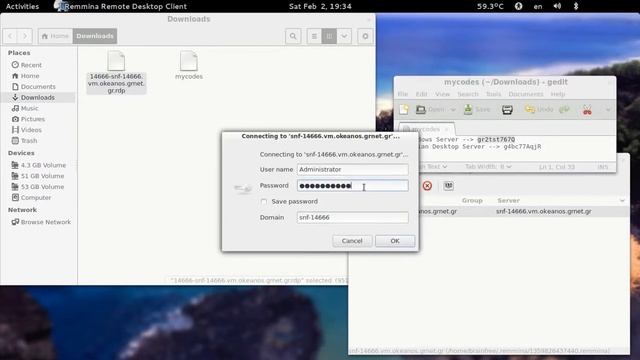Open view options dropdown in Files
The width and height of the screenshot is (640, 360).
pyautogui.click(x=344, y=36)
